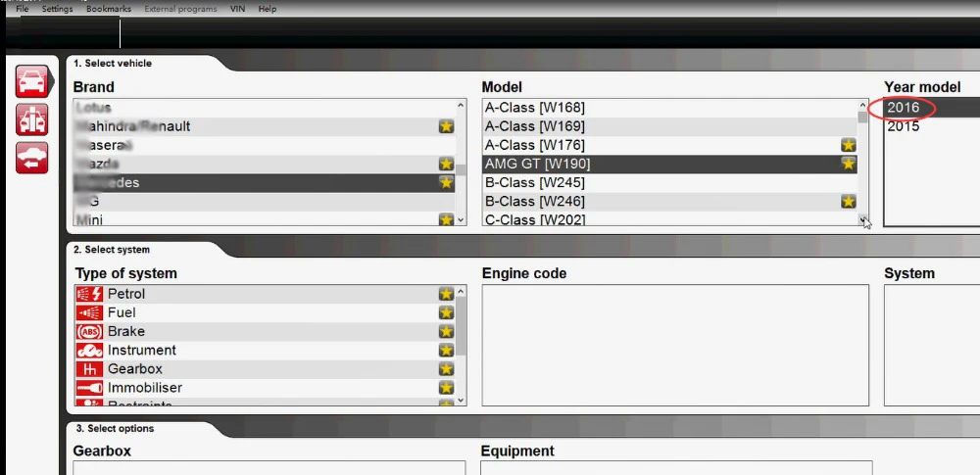Select B-Class [W246] model
Image resolution: width=980 pixels, height=475 pixels.
pyautogui.click(x=670, y=202)
